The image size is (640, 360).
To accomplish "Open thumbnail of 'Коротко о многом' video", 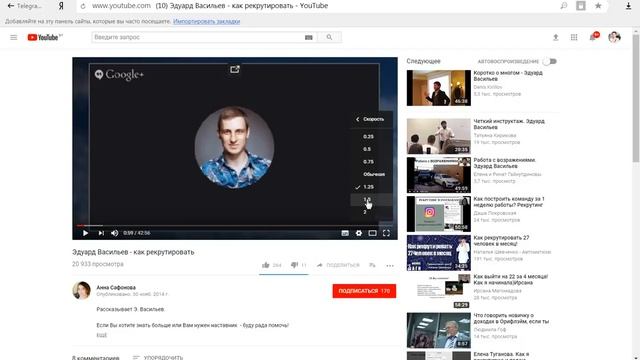I will click(439, 88).
